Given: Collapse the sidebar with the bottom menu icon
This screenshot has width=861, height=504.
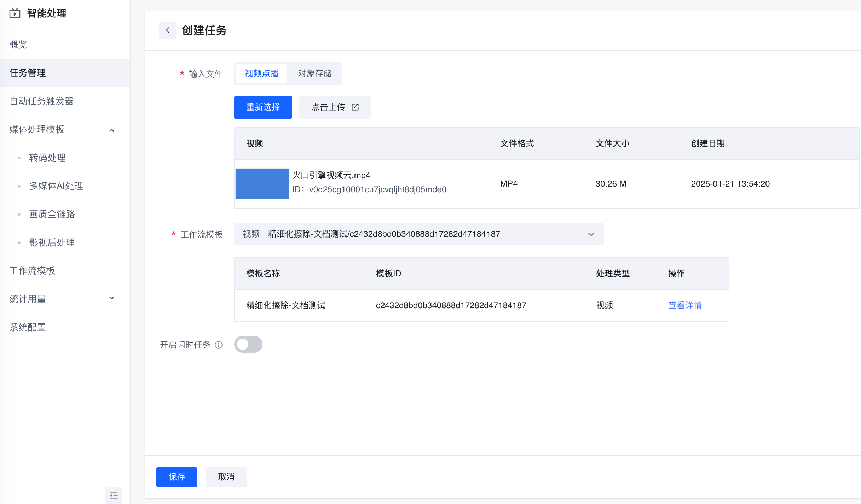Looking at the screenshot, I should [x=114, y=495].
